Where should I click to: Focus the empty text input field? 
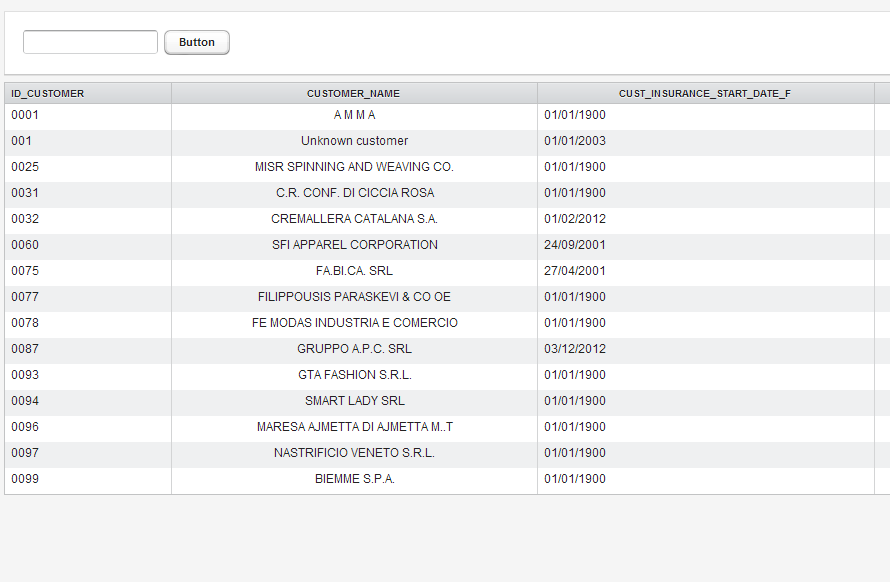coord(90,42)
